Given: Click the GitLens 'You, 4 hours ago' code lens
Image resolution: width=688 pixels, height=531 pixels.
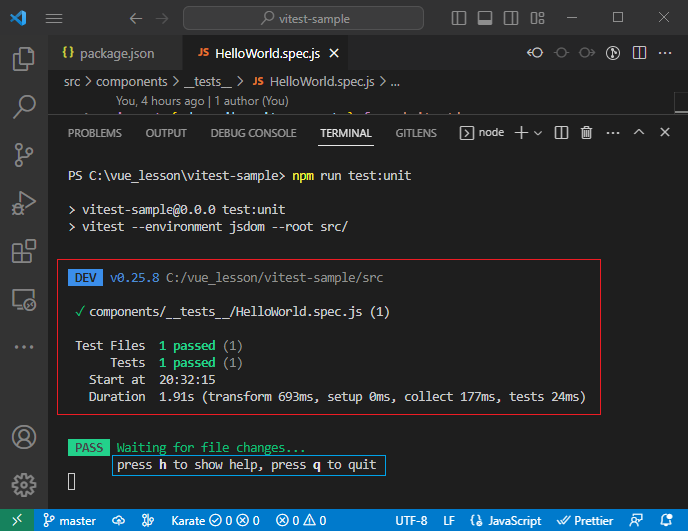Looking at the screenshot, I should click(202, 101).
